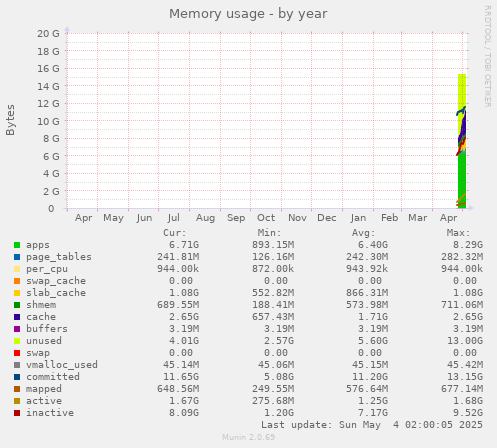Click the 'Memory usage - by year' title

point(248,14)
